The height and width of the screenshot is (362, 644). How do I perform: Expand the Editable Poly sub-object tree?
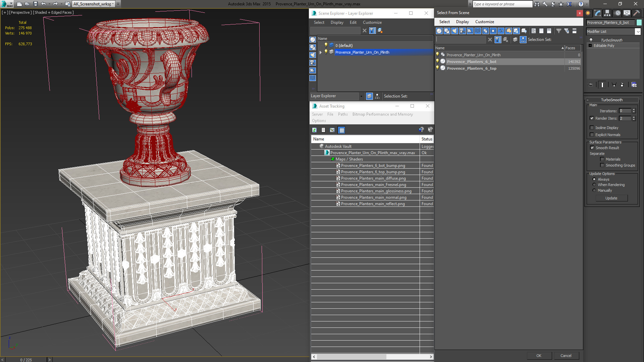click(590, 46)
